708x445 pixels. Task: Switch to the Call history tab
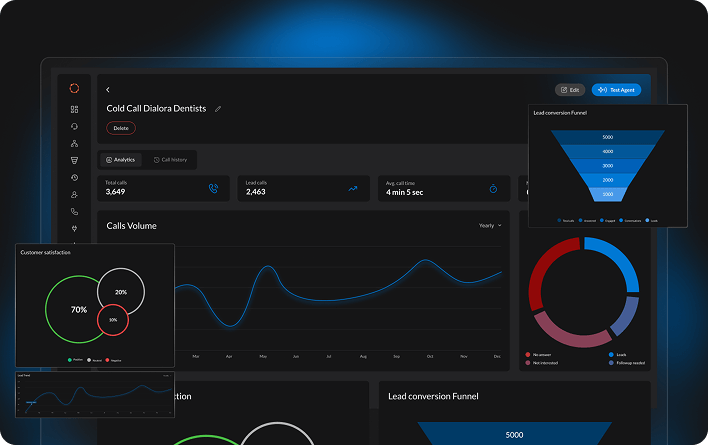pos(170,160)
